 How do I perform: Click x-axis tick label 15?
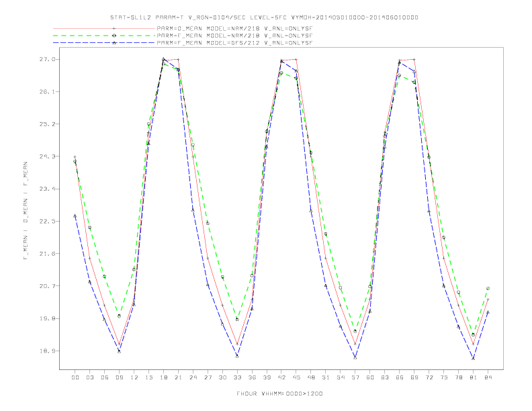[148, 377]
